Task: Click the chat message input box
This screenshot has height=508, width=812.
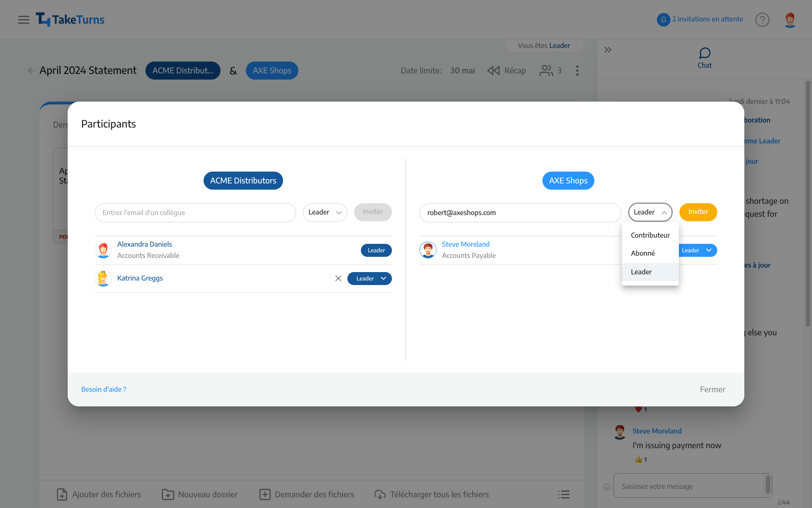Action: click(x=689, y=486)
